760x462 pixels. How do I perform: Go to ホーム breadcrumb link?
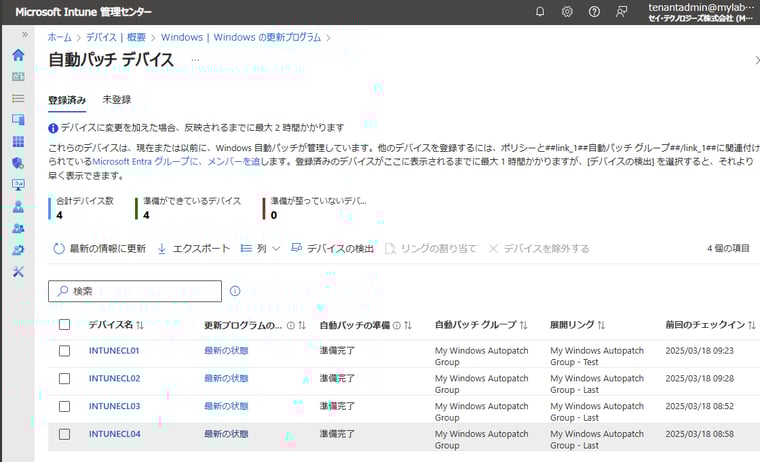tap(59, 37)
